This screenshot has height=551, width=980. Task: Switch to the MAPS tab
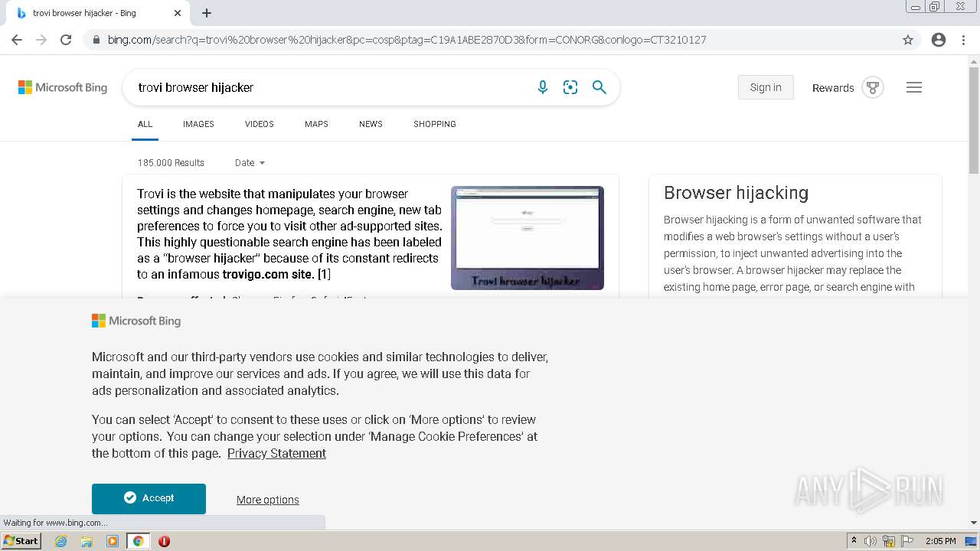tap(316, 124)
